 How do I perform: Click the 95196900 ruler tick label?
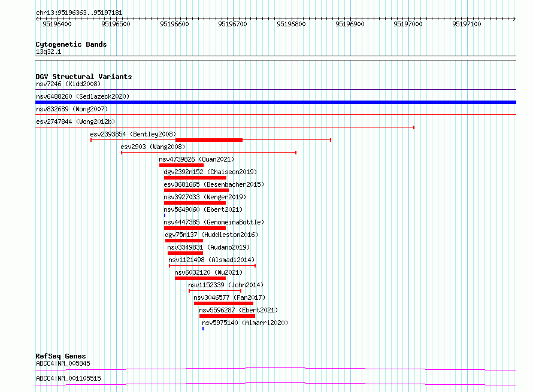350,24
